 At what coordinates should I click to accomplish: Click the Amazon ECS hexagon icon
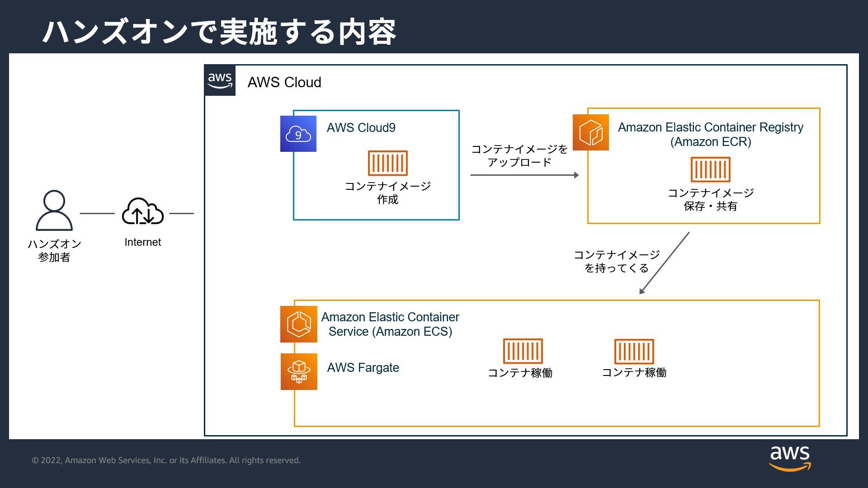(x=298, y=324)
